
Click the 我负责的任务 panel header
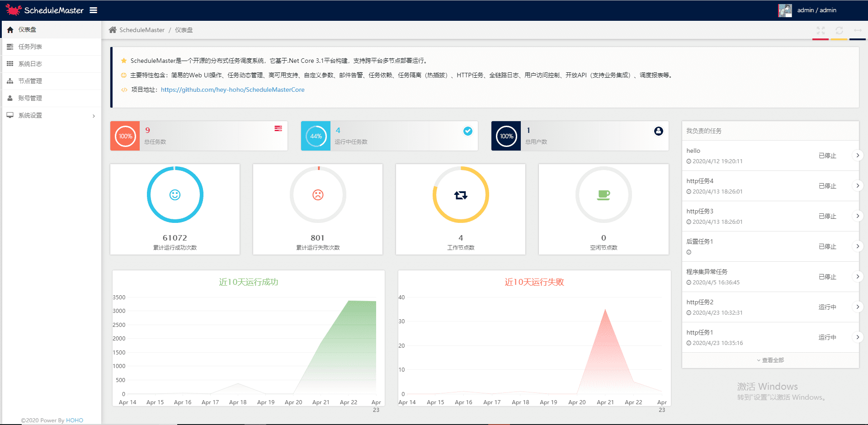point(704,131)
